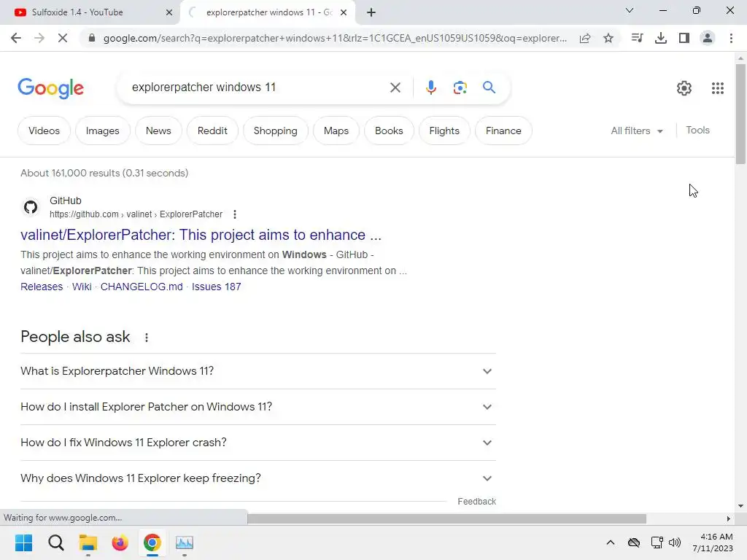Open the Releases sitelink
The height and width of the screenshot is (560, 747).
tap(42, 287)
